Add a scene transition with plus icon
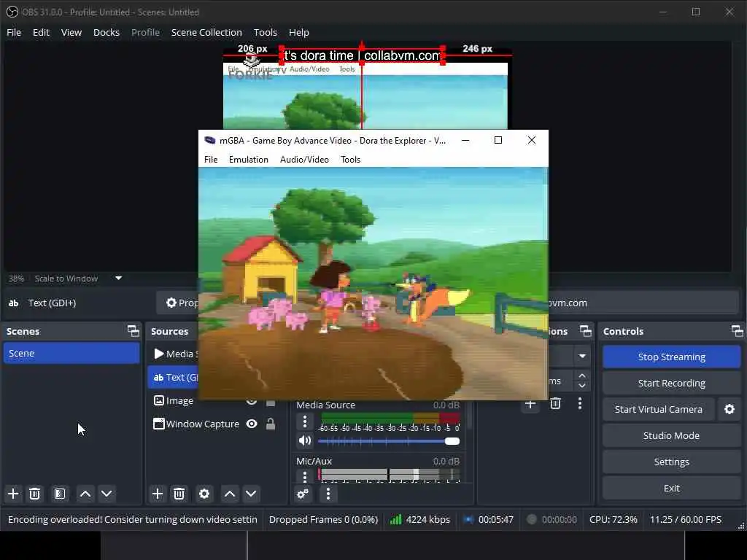The height and width of the screenshot is (560, 747). coord(530,404)
